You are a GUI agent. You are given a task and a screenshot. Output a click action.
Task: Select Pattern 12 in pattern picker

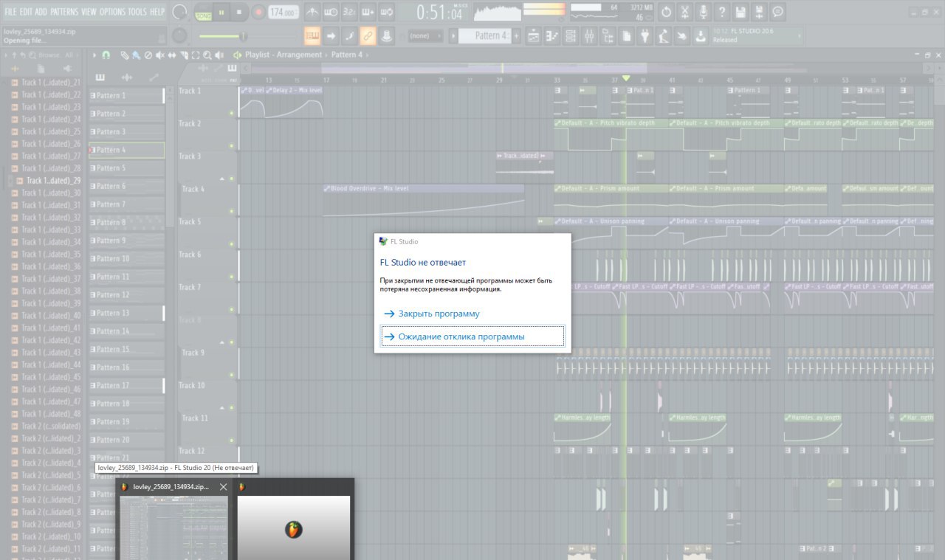126,294
